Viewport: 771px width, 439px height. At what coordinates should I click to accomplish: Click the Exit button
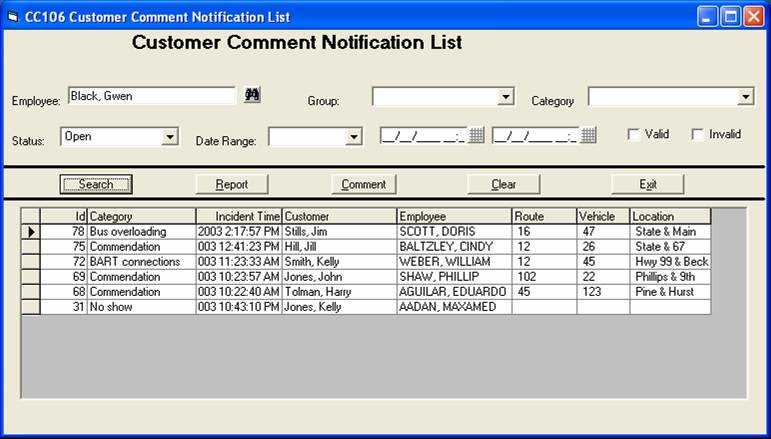pos(647,184)
